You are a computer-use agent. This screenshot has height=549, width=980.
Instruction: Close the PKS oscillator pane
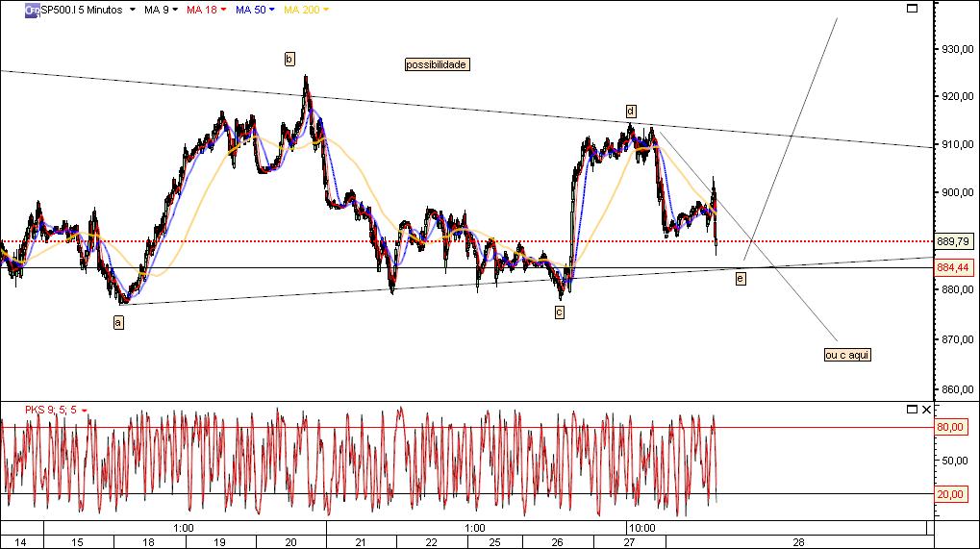[926, 409]
